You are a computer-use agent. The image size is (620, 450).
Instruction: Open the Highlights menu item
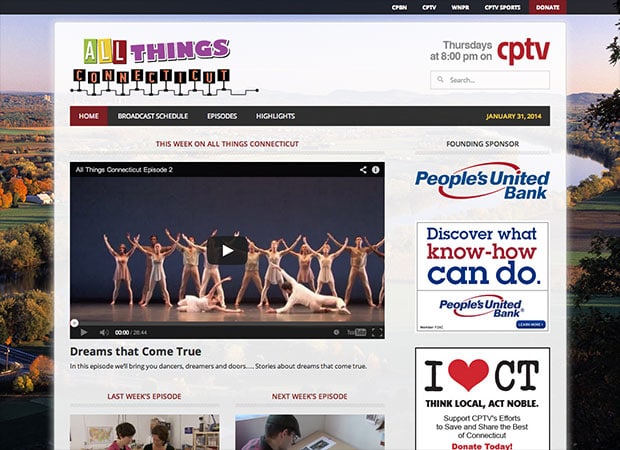coord(275,116)
